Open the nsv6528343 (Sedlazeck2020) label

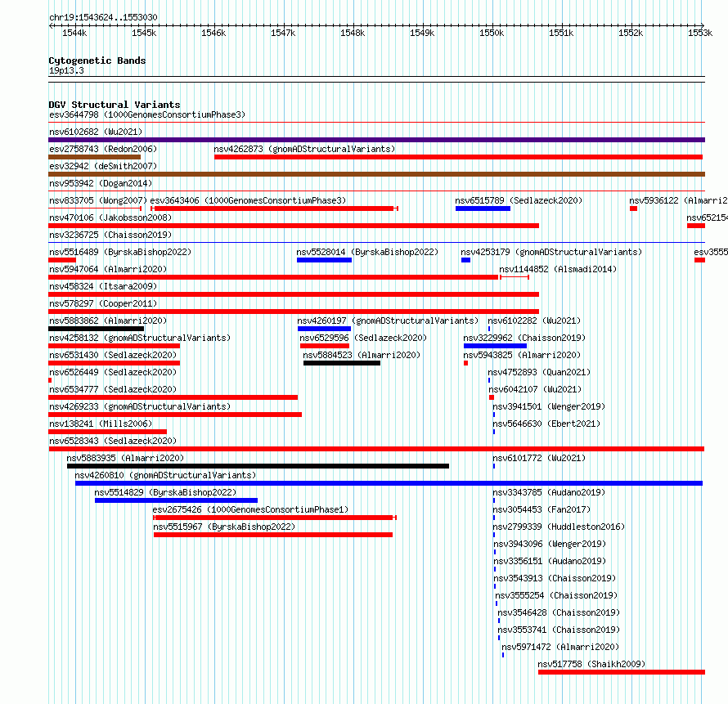[x=113, y=441]
